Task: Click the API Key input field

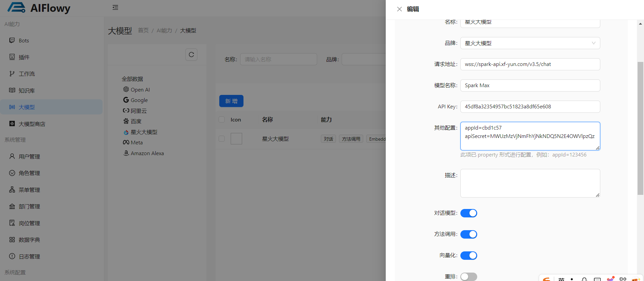Action: pos(530,107)
